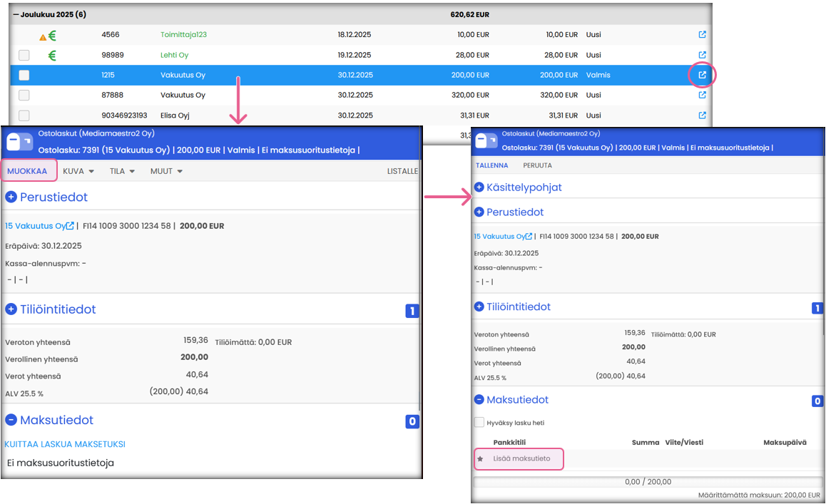Open the TILA dropdown menu
Screen dimensions: 826x504
[x=123, y=171]
